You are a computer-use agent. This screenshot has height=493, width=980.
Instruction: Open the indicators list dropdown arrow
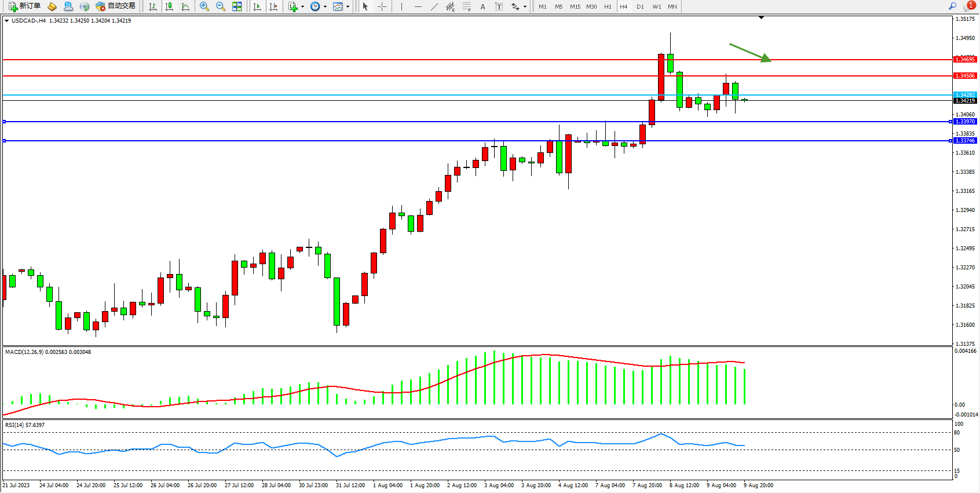click(302, 7)
